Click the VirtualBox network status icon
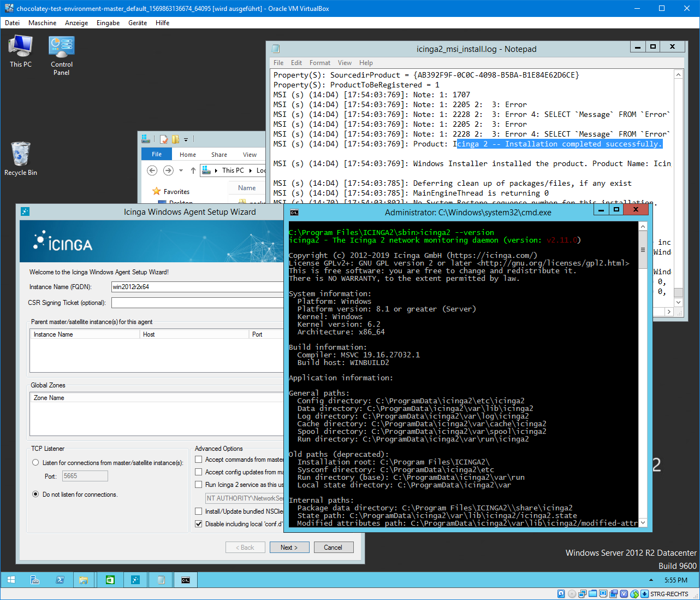Screen dimensions: 700x600 (x=582, y=594)
